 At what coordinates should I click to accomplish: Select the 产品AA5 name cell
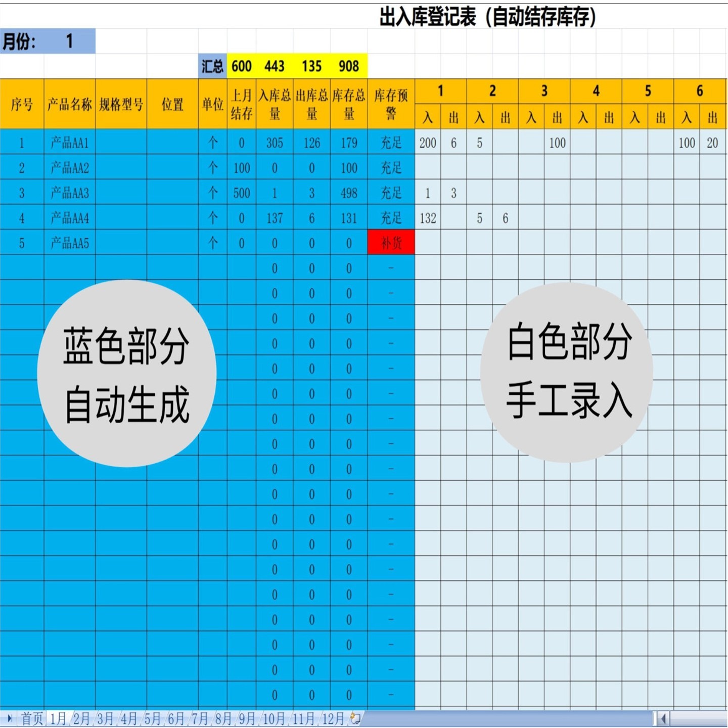[70, 243]
